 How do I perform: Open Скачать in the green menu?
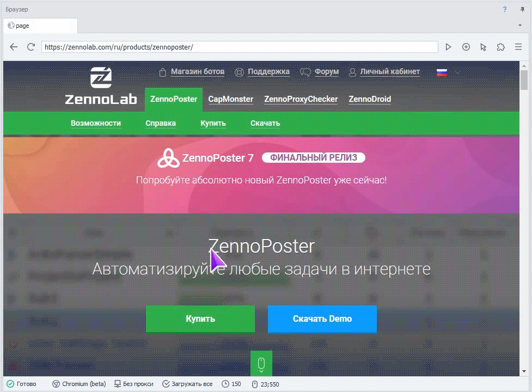coord(265,123)
